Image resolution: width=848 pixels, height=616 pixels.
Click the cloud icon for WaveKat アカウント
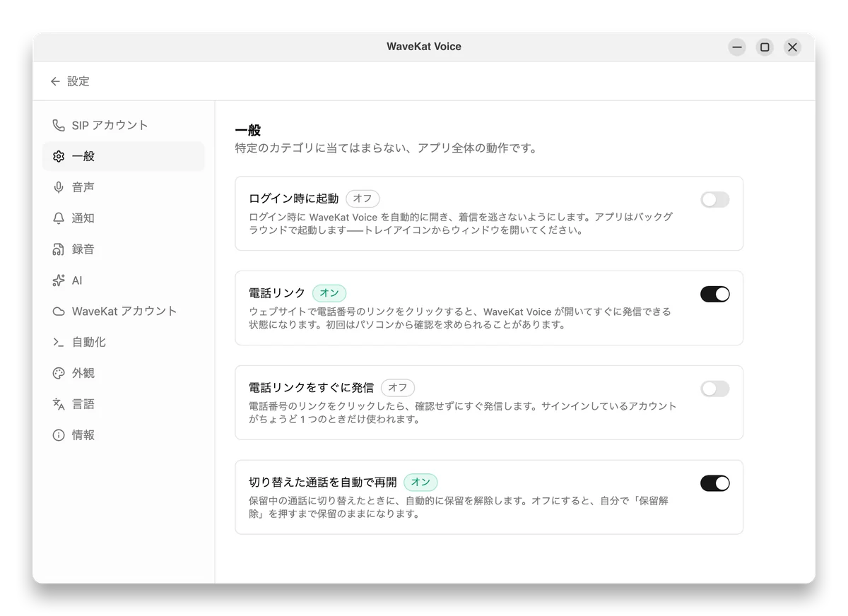(x=59, y=312)
